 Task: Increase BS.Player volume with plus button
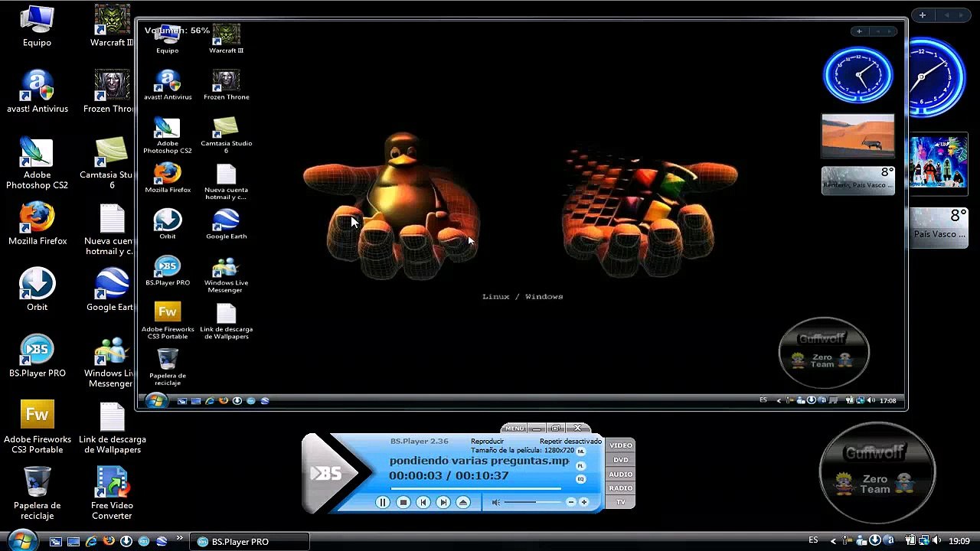click(583, 502)
